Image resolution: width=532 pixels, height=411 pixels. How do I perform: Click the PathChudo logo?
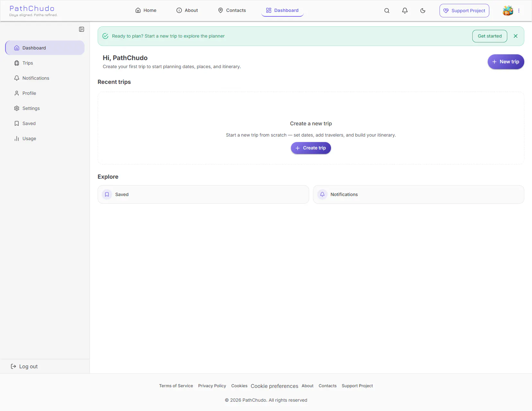click(33, 11)
